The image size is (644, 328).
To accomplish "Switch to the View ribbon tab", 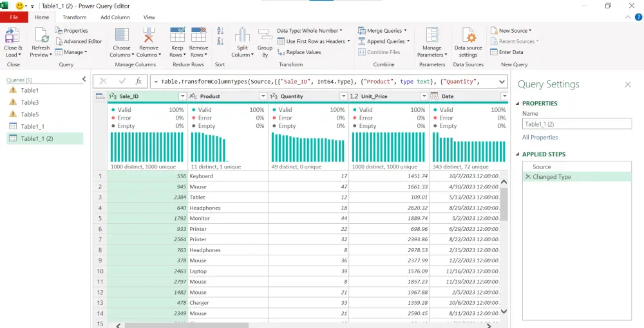I will tap(149, 17).
